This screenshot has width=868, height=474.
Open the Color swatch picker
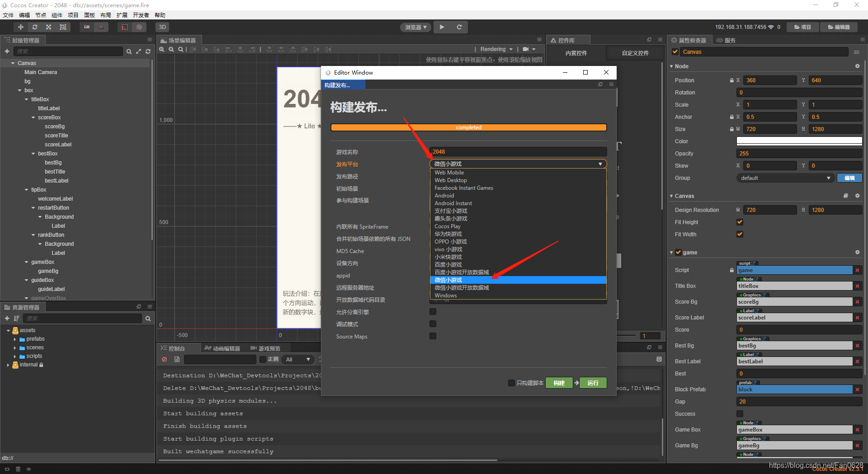[x=799, y=141]
